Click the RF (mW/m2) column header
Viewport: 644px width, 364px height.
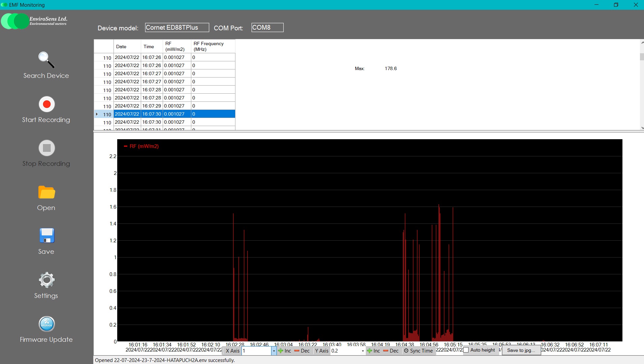(177, 47)
